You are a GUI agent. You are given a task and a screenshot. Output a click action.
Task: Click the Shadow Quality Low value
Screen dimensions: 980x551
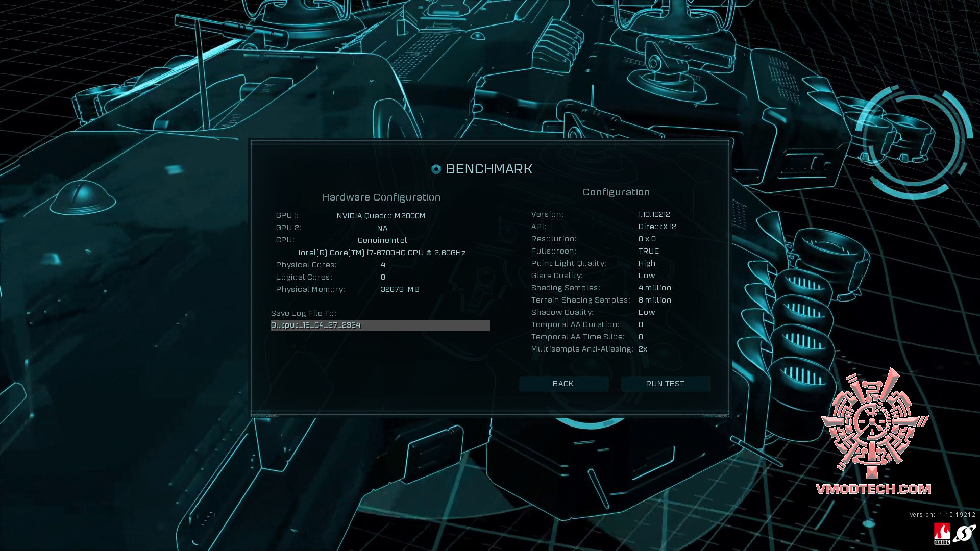[646, 312]
